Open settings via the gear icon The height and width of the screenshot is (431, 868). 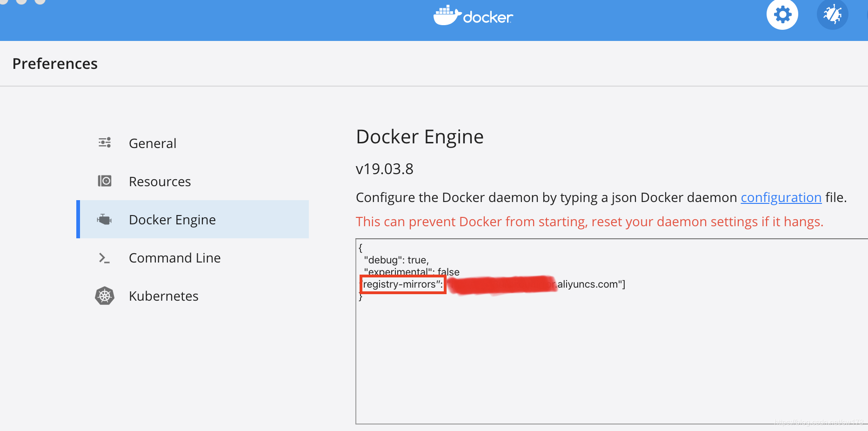pos(782,14)
